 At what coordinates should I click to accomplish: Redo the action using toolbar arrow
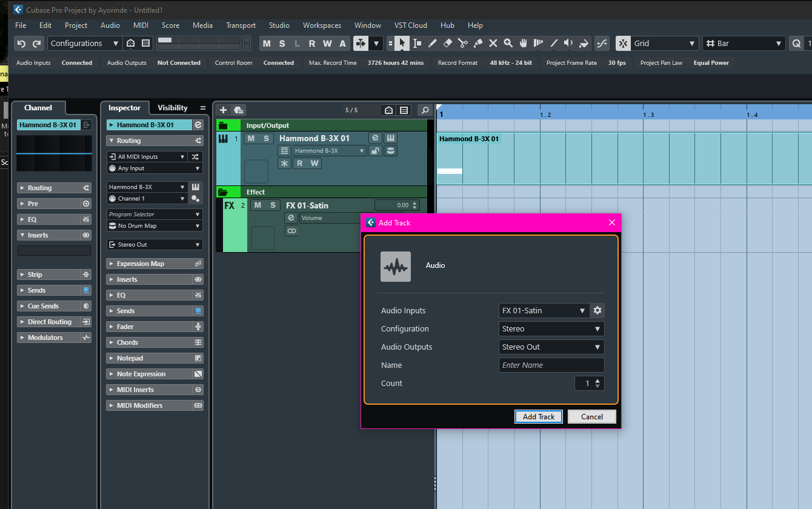(37, 44)
